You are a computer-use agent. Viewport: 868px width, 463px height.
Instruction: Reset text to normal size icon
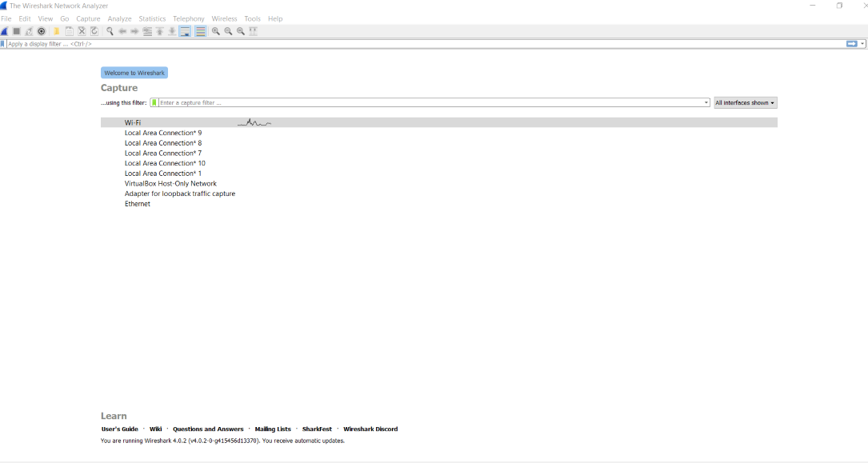(241, 31)
